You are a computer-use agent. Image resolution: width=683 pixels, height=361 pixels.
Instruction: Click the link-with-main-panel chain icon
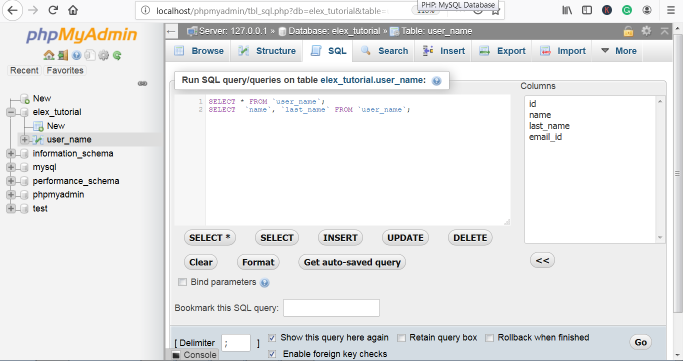click(142, 83)
